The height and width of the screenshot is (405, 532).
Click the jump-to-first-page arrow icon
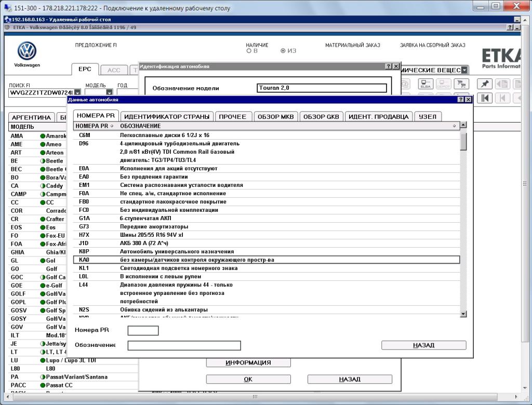tap(485, 98)
